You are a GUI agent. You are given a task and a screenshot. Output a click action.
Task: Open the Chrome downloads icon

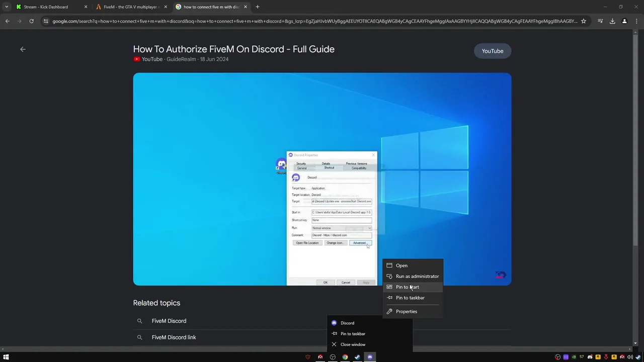612,21
